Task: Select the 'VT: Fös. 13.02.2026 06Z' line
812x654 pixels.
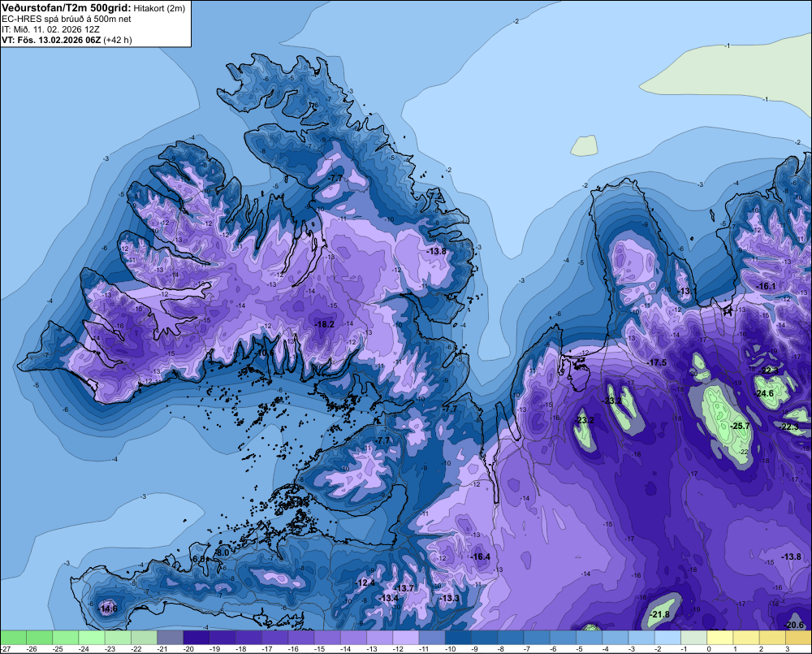Action: 51,40
